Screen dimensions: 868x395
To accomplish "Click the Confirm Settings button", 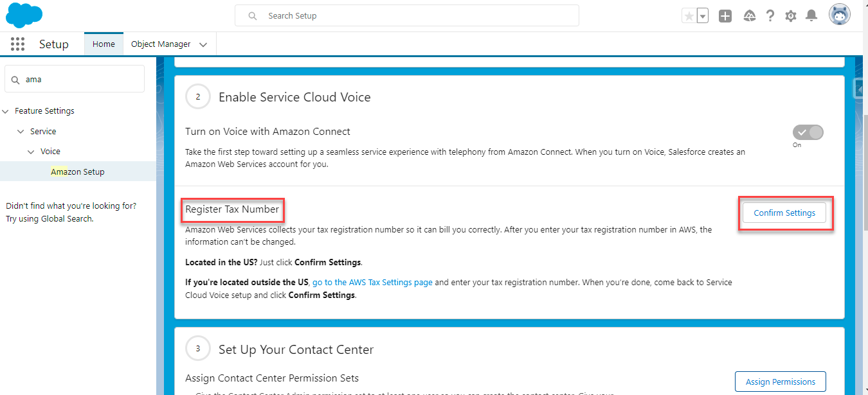I will (784, 213).
